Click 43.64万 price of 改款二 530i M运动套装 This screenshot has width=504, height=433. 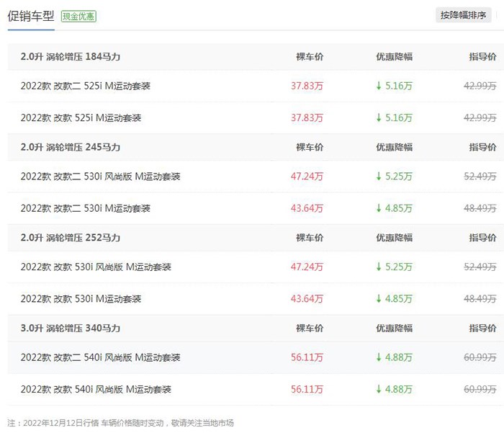307,208
